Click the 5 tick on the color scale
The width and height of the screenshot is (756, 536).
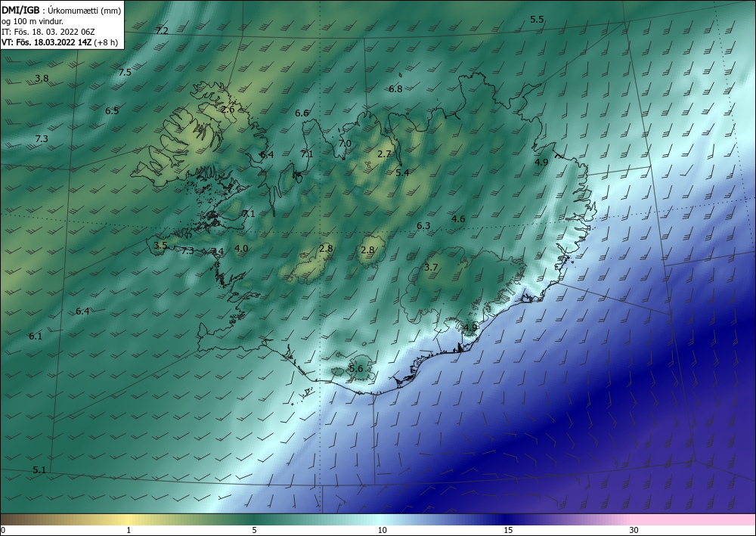[x=254, y=531]
